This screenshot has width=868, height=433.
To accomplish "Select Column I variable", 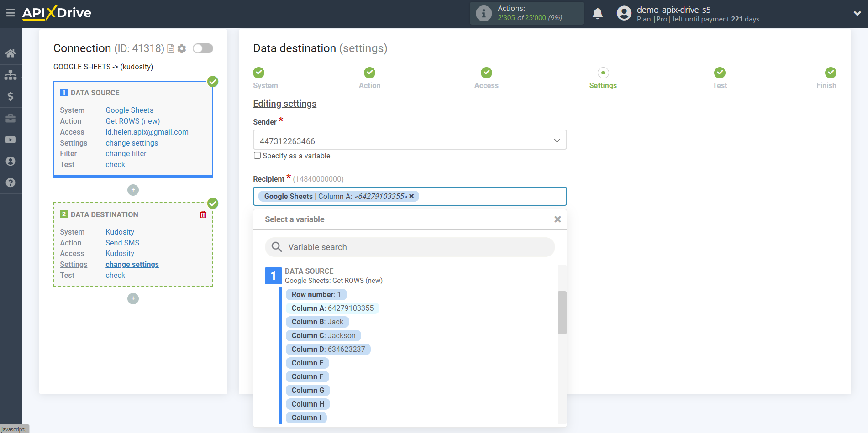I will tap(306, 417).
